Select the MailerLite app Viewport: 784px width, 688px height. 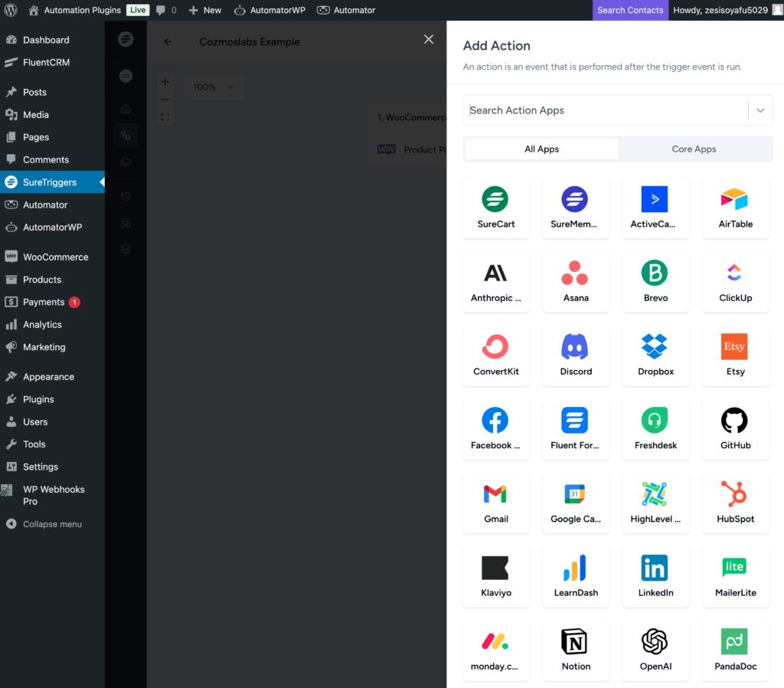pos(735,577)
